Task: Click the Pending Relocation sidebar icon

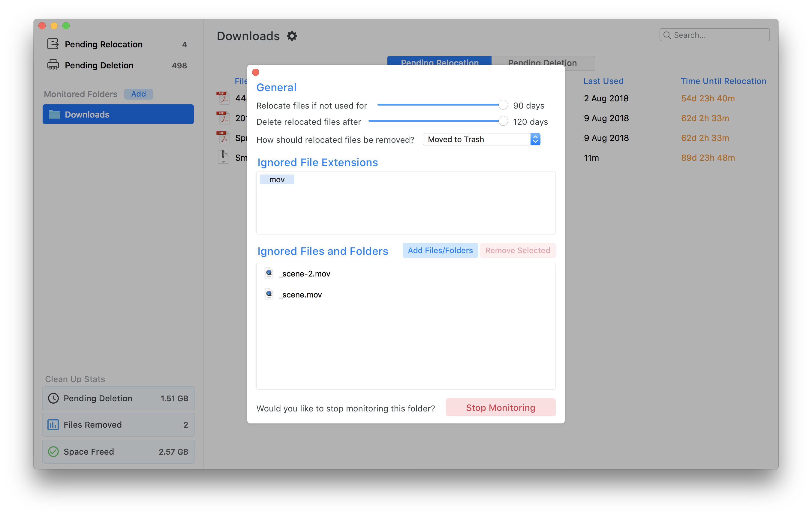Action: click(x=53, y=44)
